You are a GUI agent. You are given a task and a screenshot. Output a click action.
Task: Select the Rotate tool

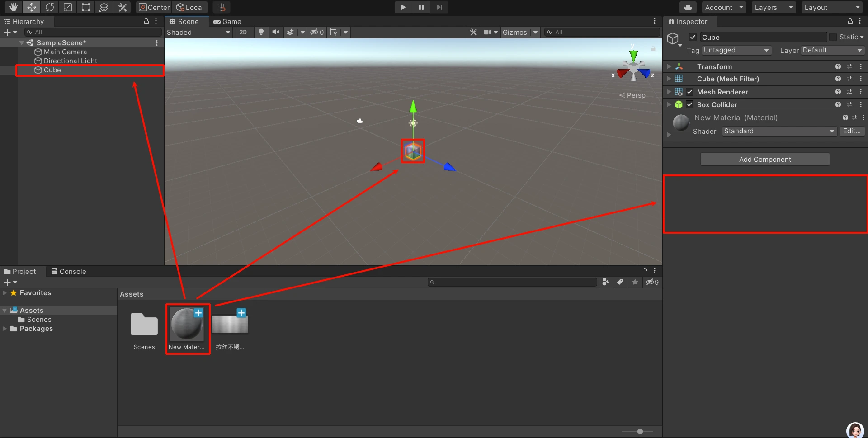point(49,7)
